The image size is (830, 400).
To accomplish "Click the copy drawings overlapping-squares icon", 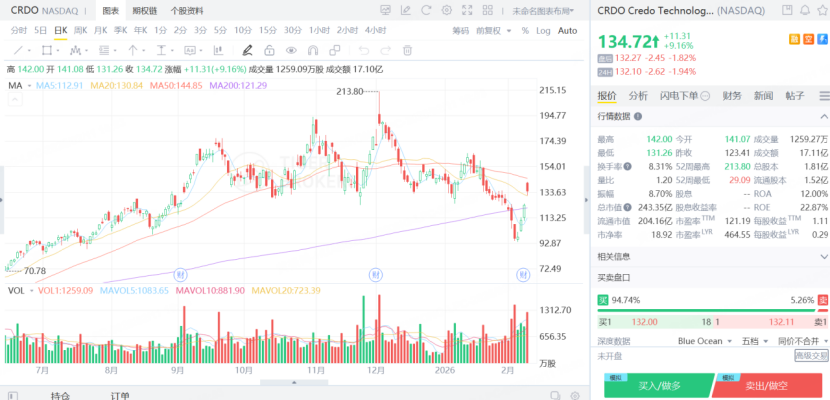I will (335, 51).
